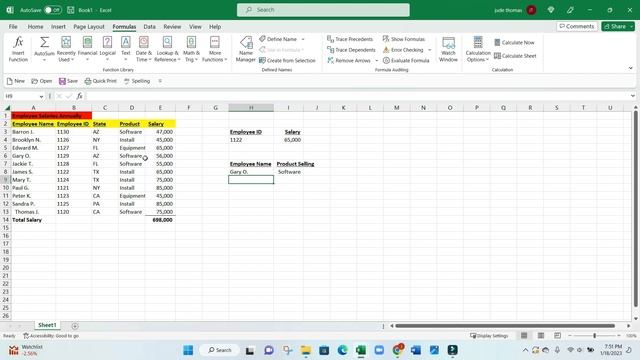The height and width of the screenshot is (360, 640).
Task: Open Microsoft Edge from the taskbar
Action: (x=342, y=350)
